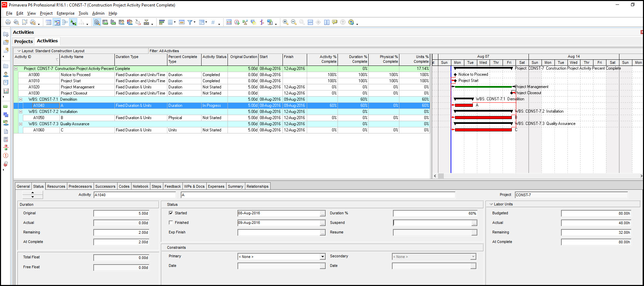This screenshot has height=286, width=644.
Task: Collapse the Project CONST-7 group row
Action: tap(16, 69)
